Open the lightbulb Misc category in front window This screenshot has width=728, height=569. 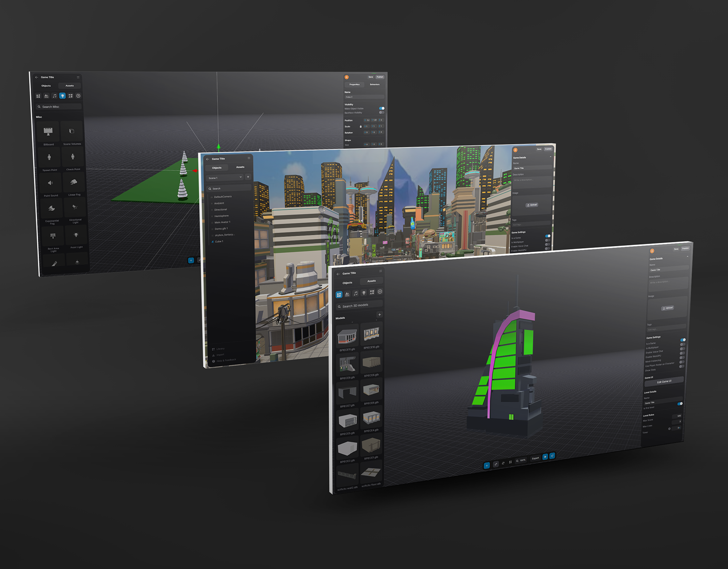[364, 293]
